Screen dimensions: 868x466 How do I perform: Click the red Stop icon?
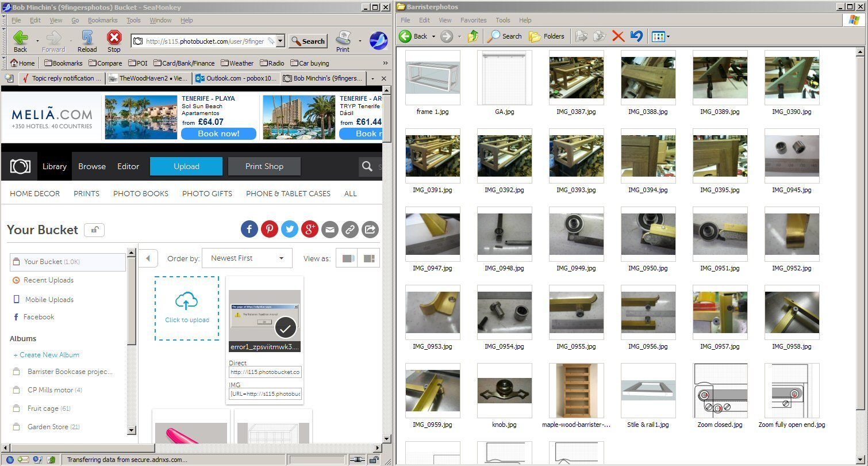coord(114,38)
